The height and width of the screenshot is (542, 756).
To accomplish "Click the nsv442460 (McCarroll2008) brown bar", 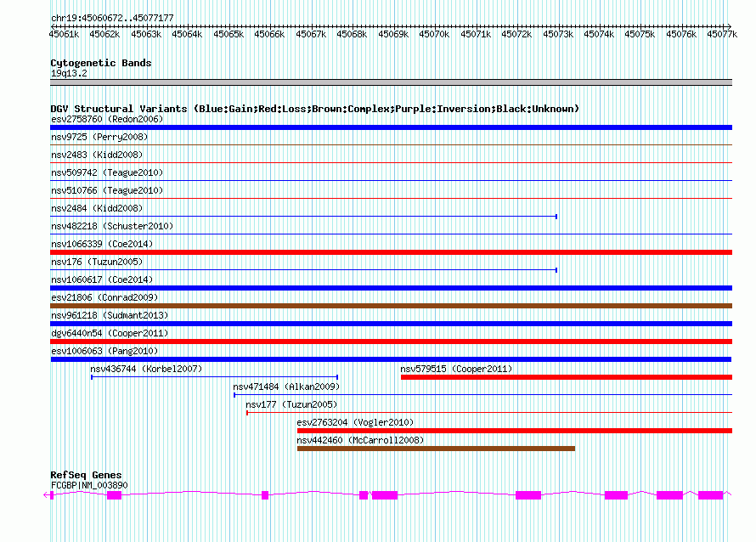I will [x=436, y=449].
